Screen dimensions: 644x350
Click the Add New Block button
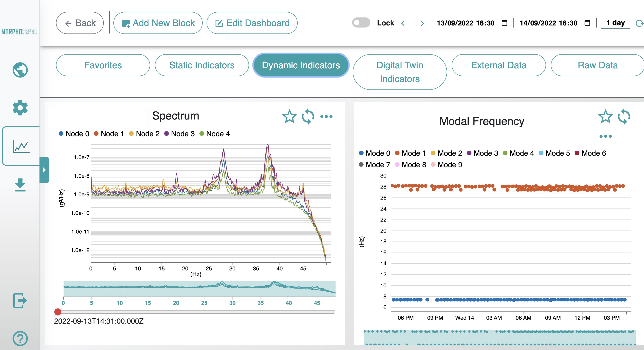pyautogui.click(x=158, y=23)
